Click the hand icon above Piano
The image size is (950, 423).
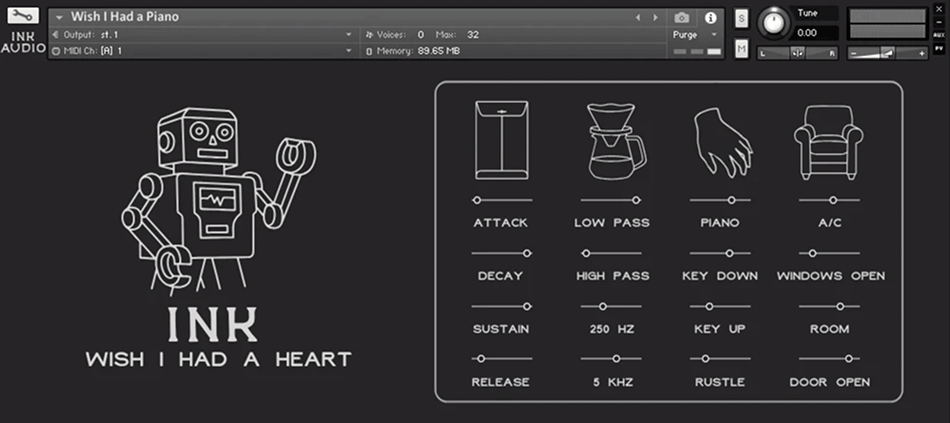[x=723, y=143]
